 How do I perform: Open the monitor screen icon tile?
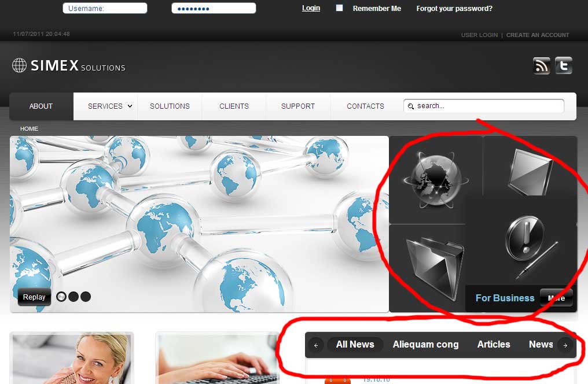point(530,172)
